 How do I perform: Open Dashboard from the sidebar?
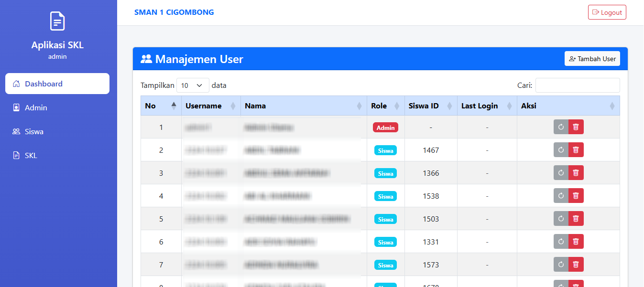click(57, 84)
